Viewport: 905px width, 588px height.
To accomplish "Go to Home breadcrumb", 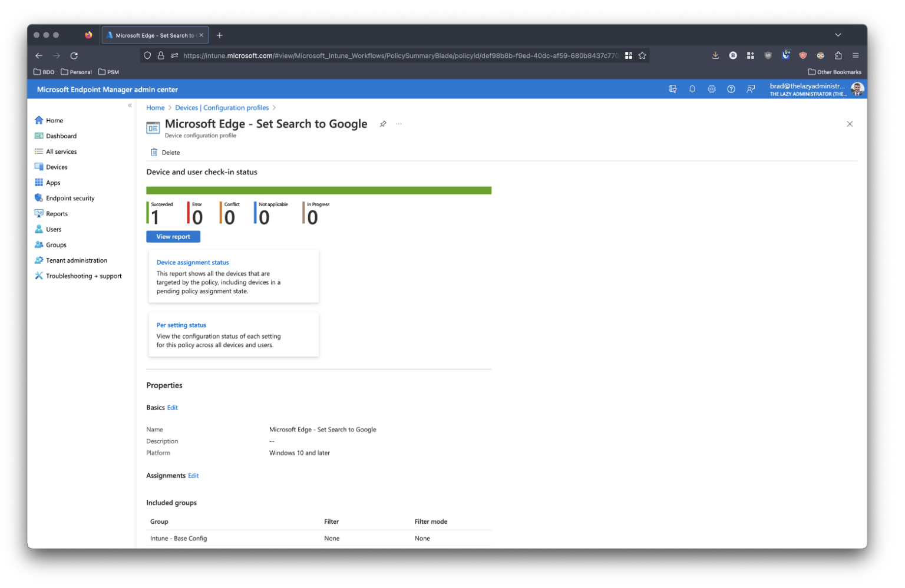I will 156,108.
